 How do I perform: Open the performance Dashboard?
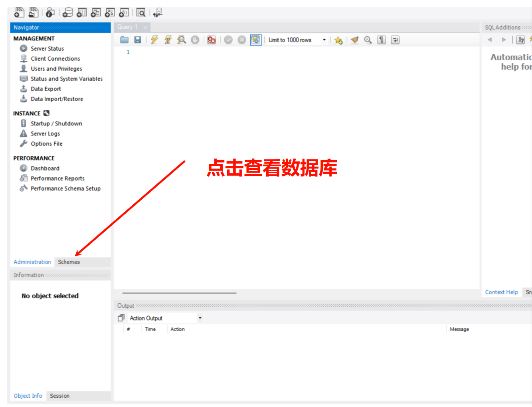pyautogui.click(x=45, y=168)
